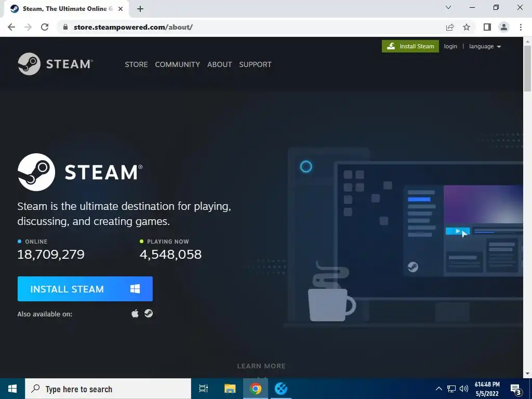Viewport: 532px width, 399px height.
Task: Click the login link
Action: point(450,46)
